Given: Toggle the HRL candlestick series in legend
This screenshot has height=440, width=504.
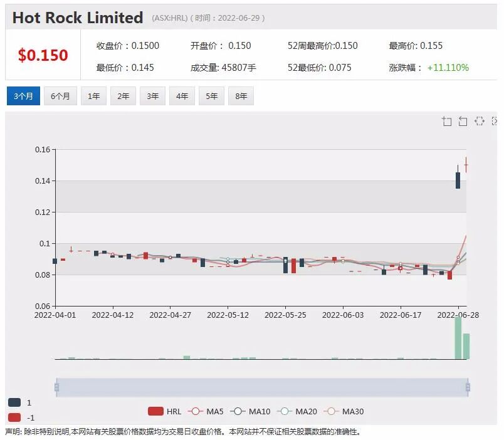Looking at the screenshot, I should pyautogui.click(x=165, y=411).
